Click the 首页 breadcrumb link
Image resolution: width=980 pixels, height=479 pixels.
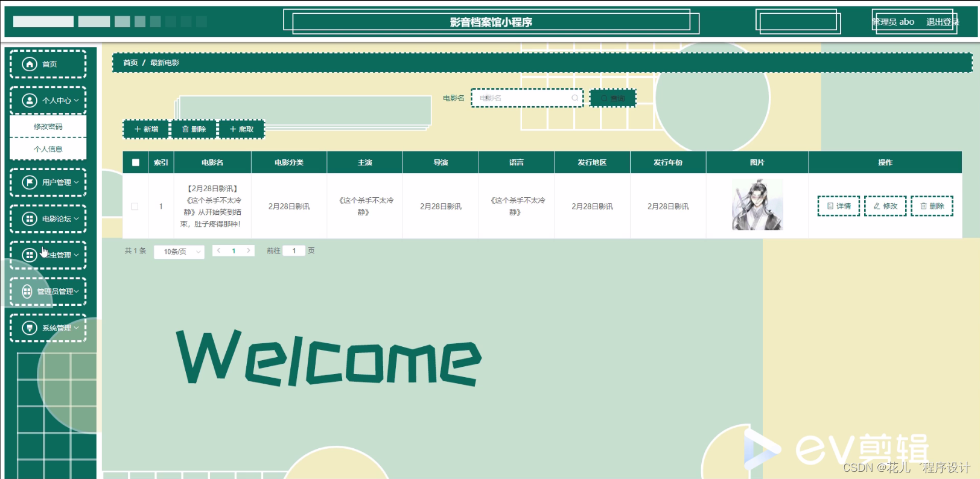[x=130, y=63]
